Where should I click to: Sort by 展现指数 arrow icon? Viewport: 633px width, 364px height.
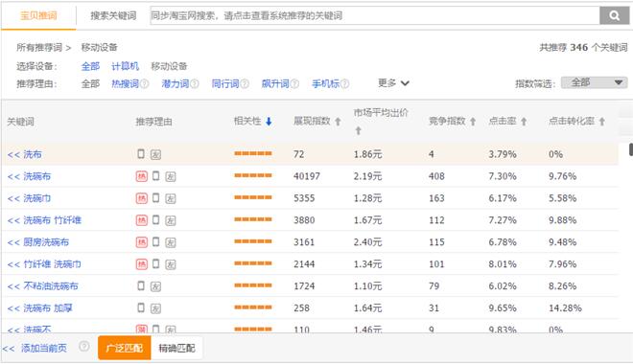tap(338, 122)
